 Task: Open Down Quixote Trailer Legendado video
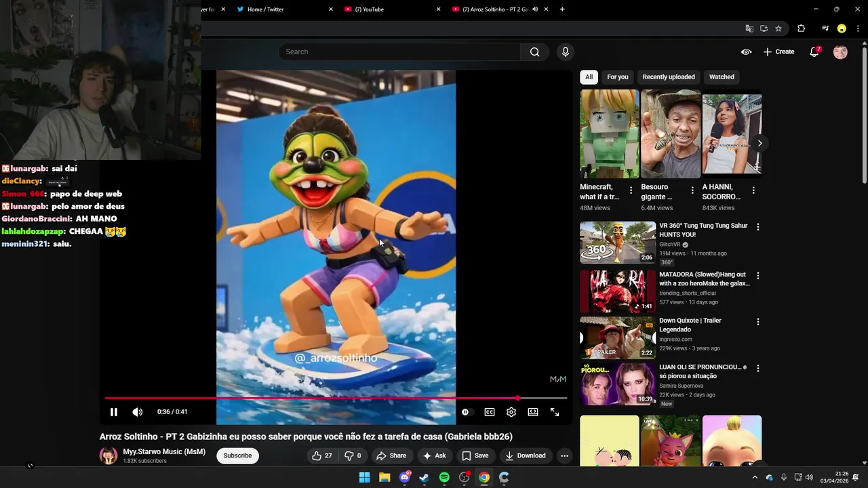coord(618,338)
